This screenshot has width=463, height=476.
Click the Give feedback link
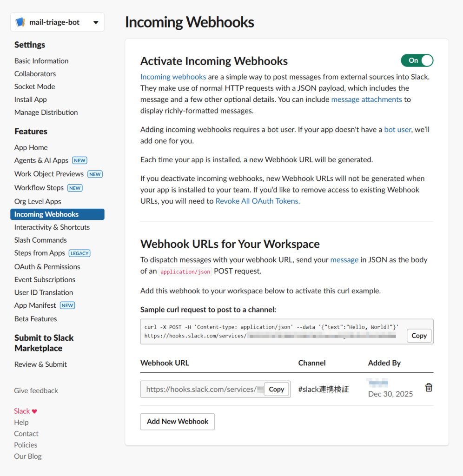tap(36, 391)
